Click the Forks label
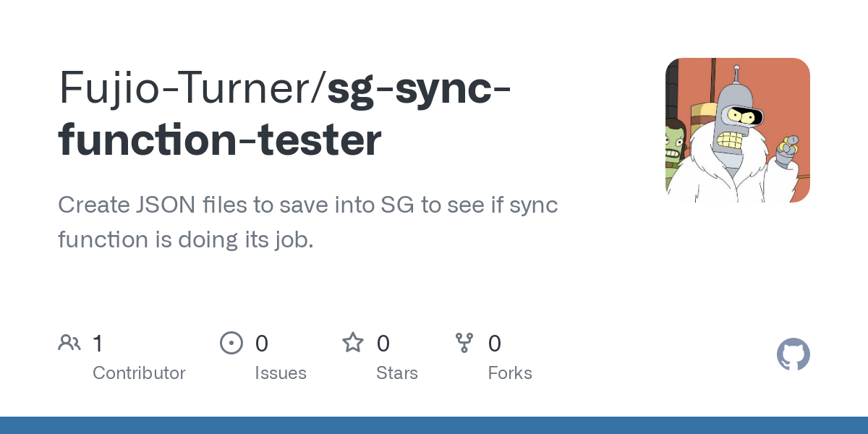 tap(510, 373)
